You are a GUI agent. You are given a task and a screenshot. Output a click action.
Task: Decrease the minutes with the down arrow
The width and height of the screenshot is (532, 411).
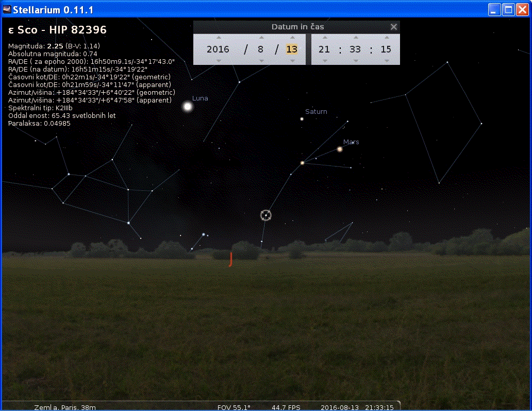pos(355,61)
